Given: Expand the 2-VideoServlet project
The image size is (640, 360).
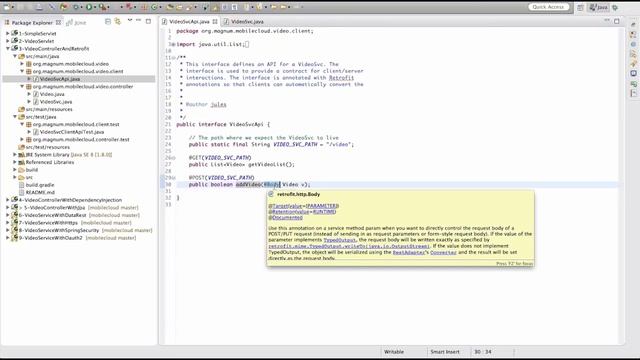Looking at the screenshot, I should coord(7,41).
